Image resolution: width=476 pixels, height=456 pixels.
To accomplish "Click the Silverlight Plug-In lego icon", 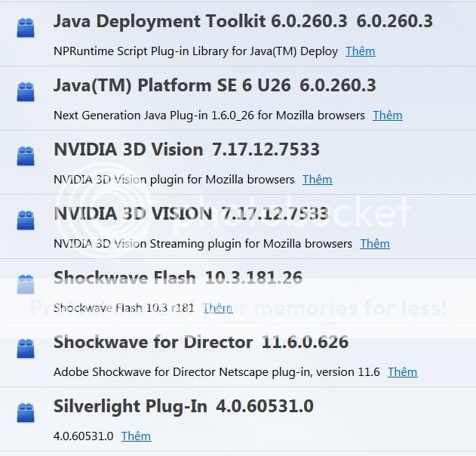I will click(x=26, y=412).
